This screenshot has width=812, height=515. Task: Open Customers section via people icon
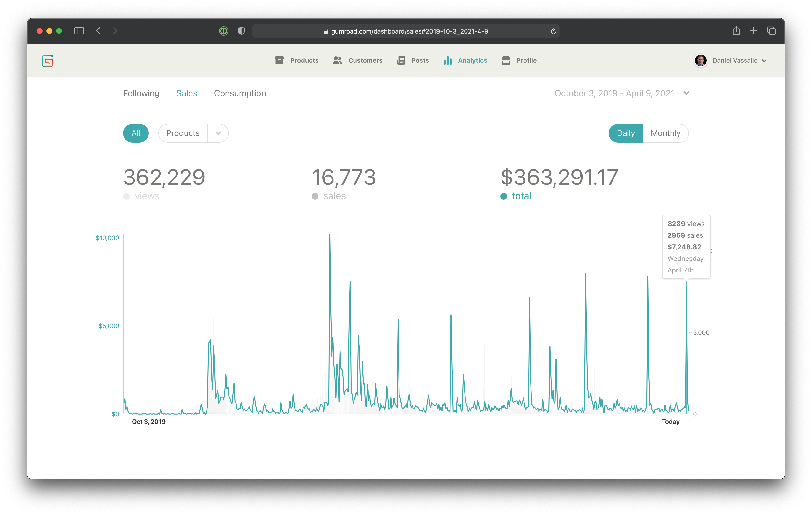pos(337,60)
